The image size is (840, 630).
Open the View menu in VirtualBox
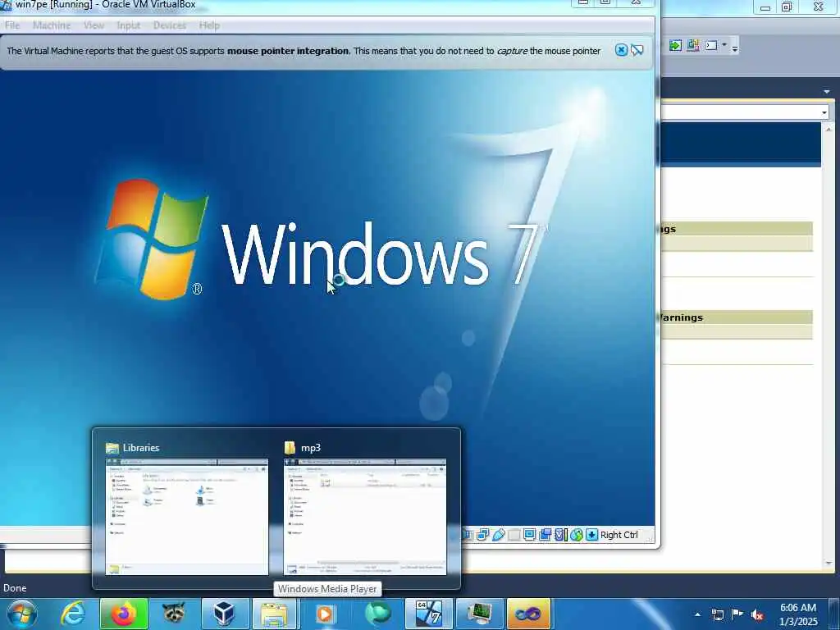[94, 25]
